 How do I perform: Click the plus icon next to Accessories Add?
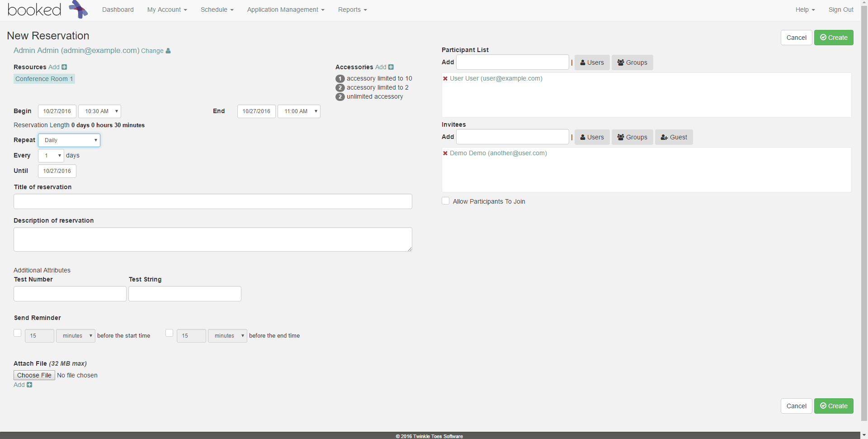[x=391, y=67]
